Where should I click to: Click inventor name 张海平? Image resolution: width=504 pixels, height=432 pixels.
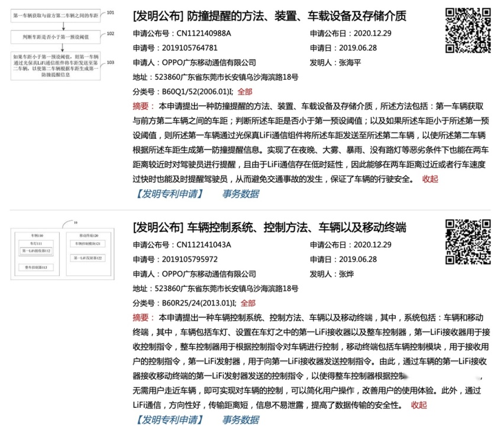coord(350,63)
